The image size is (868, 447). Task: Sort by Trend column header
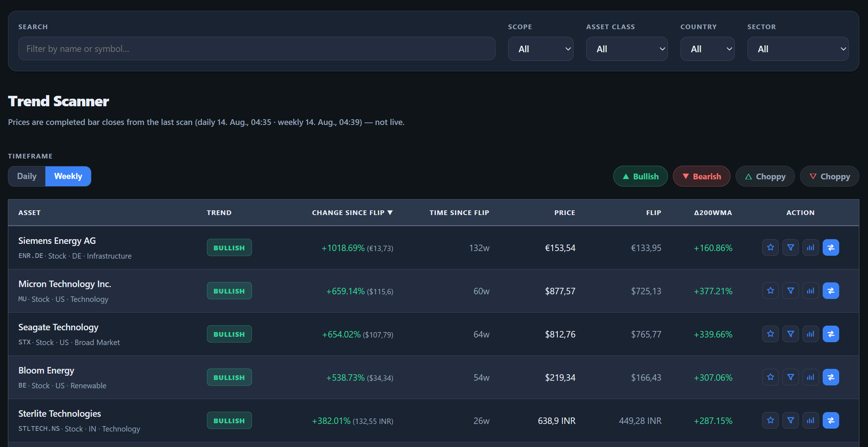click(219, 213)
